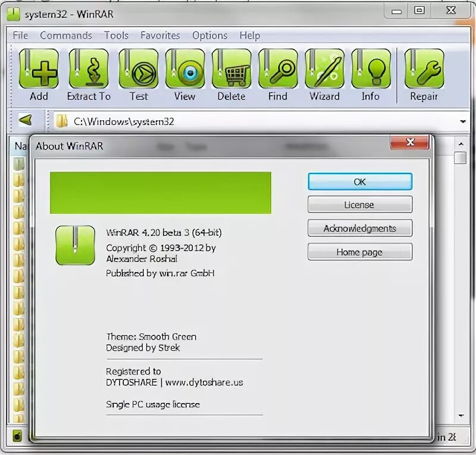Click 'Registered to' label
The width and height of the screenshot is (476, 455).
(133, 371)
